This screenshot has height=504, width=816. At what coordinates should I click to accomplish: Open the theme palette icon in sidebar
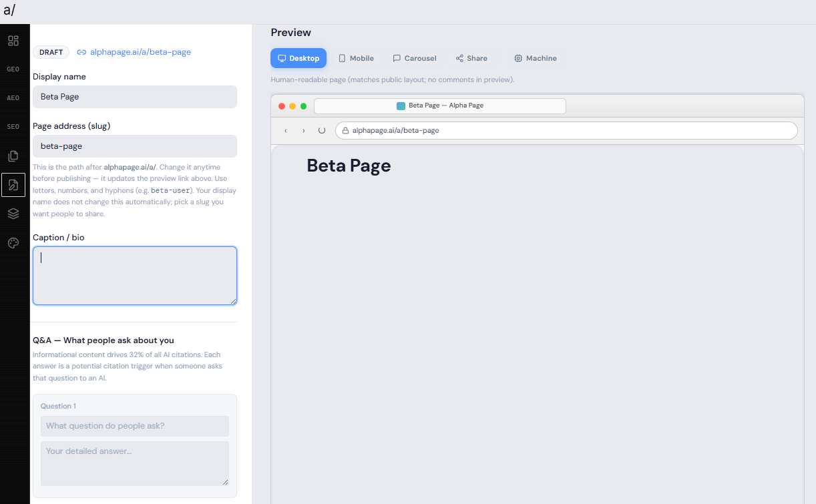tap(13, 243)
